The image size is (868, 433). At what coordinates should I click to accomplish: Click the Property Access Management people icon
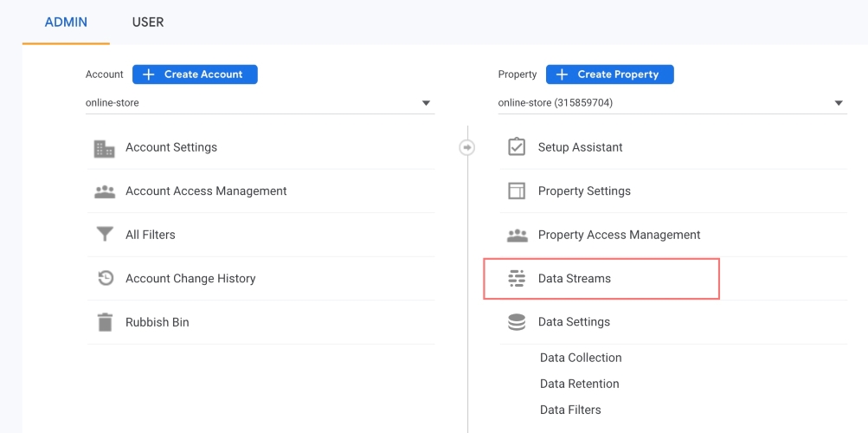517,235
